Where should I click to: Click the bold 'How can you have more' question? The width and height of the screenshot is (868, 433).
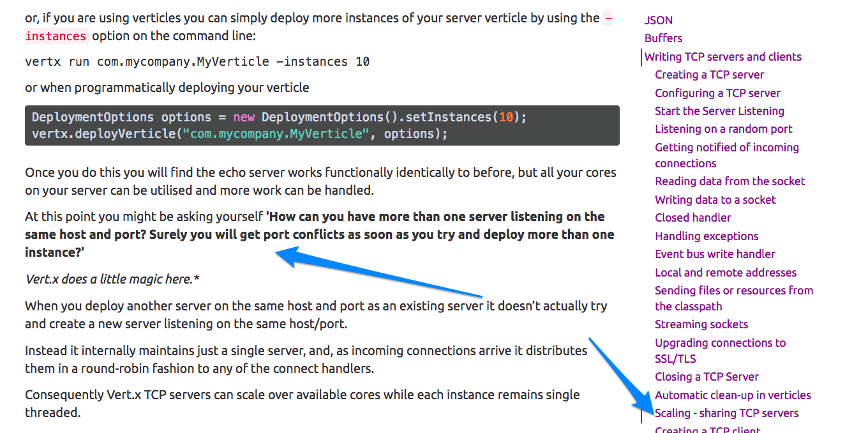319,234
